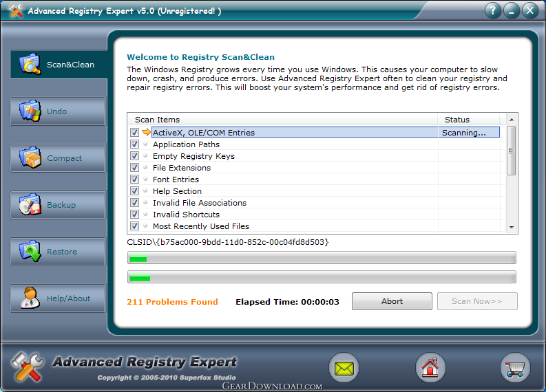
Task: Open the shopping cart purchase icon
Action: click(x=515, y=368)
